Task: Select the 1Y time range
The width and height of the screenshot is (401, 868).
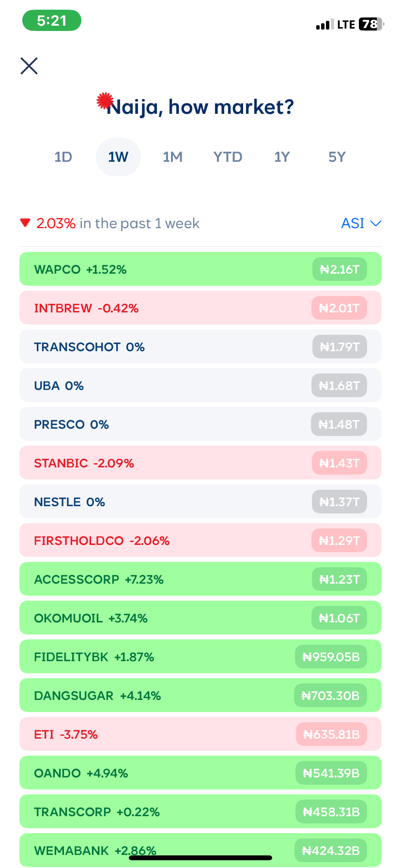Action: pos(282,157)
